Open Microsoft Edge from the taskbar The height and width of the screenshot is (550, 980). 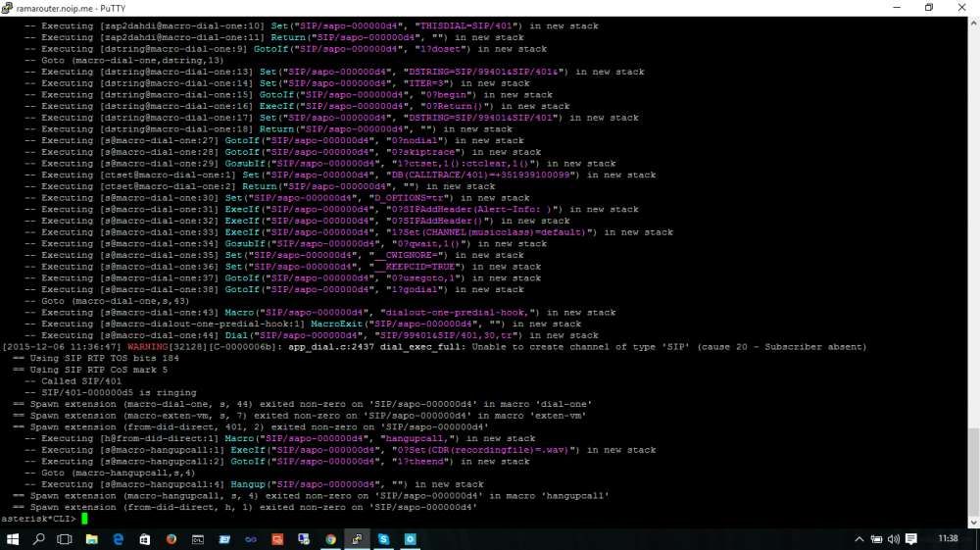click(119, 539)
